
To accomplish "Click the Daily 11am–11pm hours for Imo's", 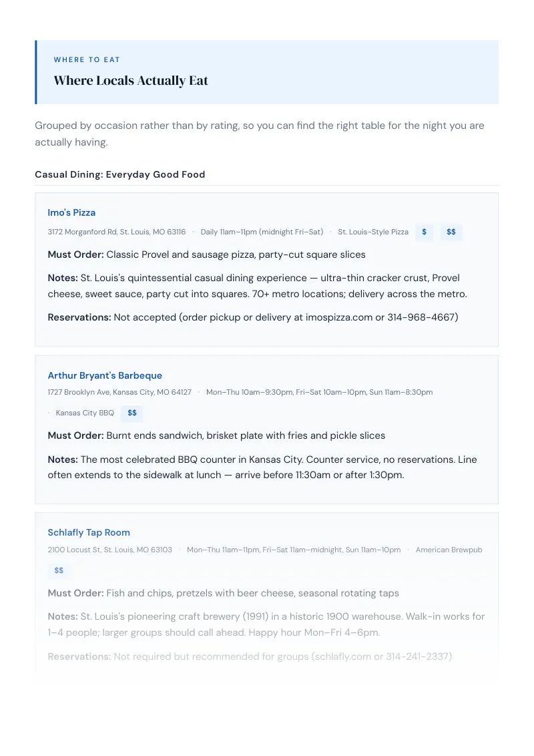I will [x=262, y=232].
